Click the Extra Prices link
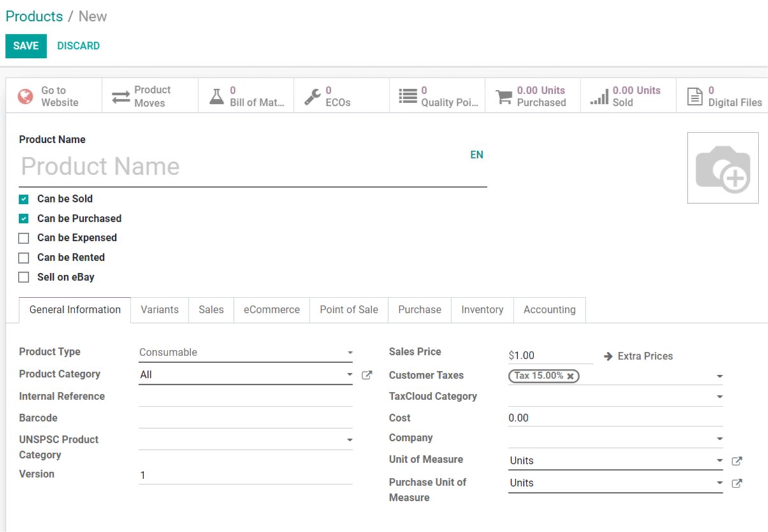The width and height of the screenshot is (768, 532). click(639, 356)
